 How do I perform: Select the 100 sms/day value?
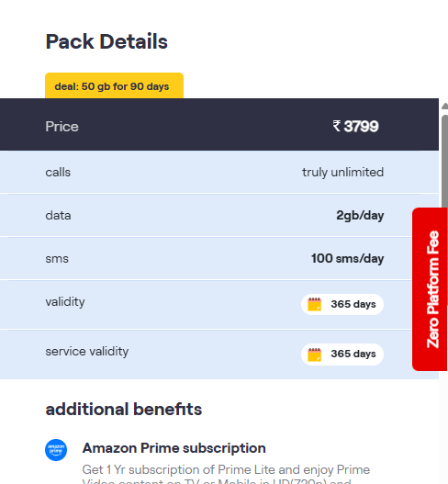point(347,258)
